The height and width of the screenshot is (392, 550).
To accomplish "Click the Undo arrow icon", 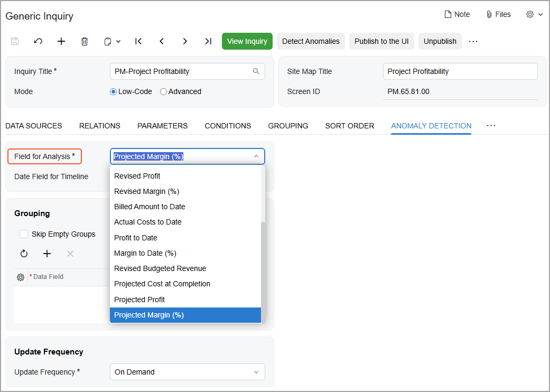I will pyautogui.click(x=38, y=41).
